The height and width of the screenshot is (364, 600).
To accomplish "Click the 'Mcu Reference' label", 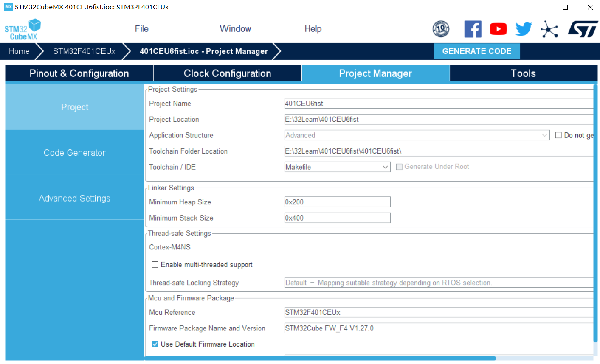I will pos(172,313).
